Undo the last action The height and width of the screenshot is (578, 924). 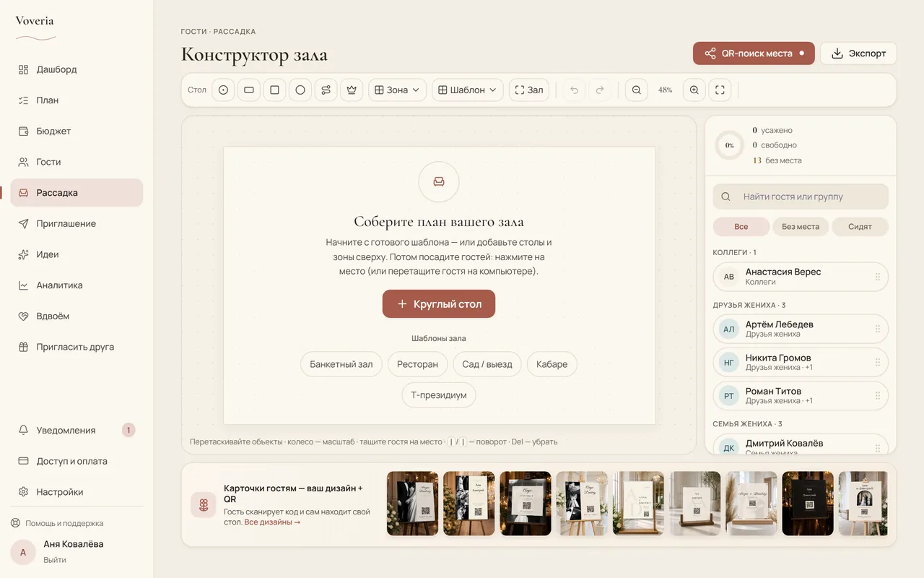(574, 90)
